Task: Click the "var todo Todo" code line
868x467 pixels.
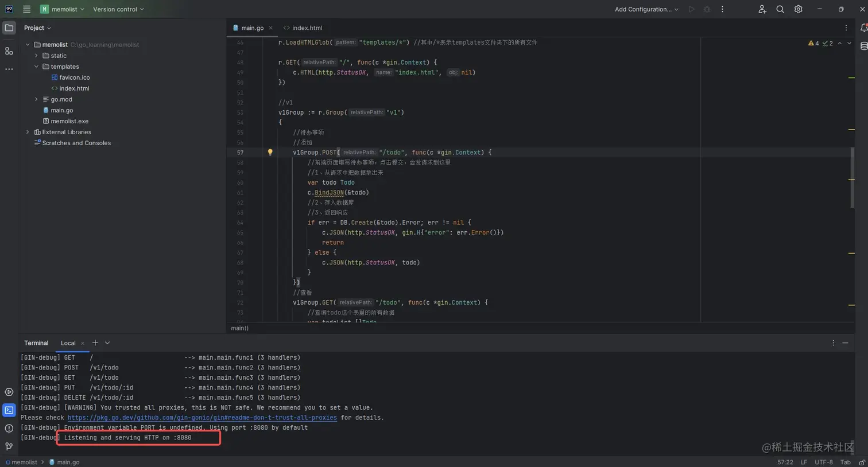Action: click(x=331, y=182)
